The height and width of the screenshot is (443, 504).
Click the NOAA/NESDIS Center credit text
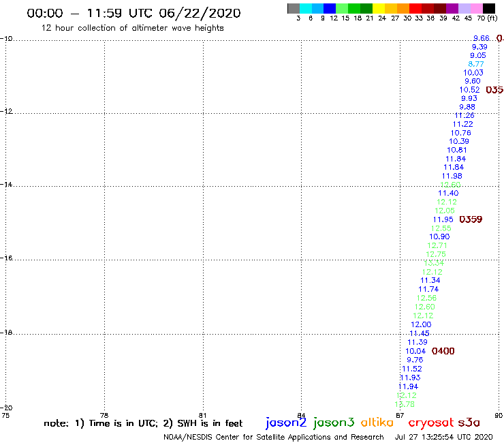[274, 437]
